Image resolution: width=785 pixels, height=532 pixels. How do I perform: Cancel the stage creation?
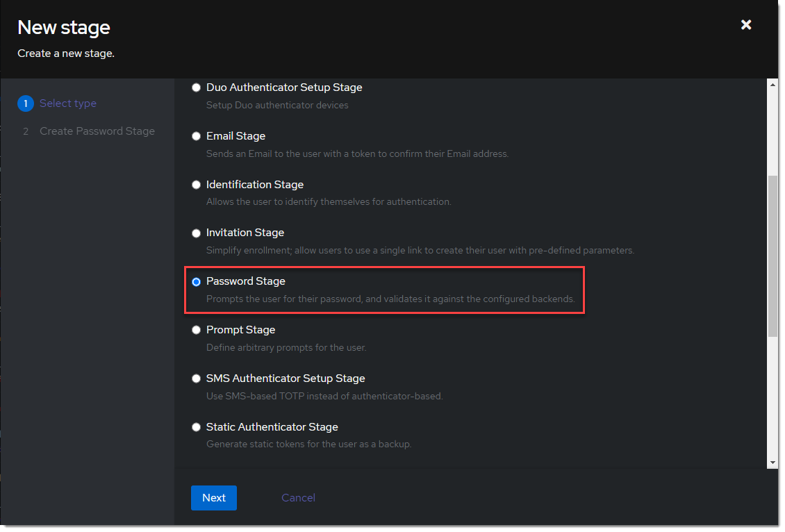(298, 498)
